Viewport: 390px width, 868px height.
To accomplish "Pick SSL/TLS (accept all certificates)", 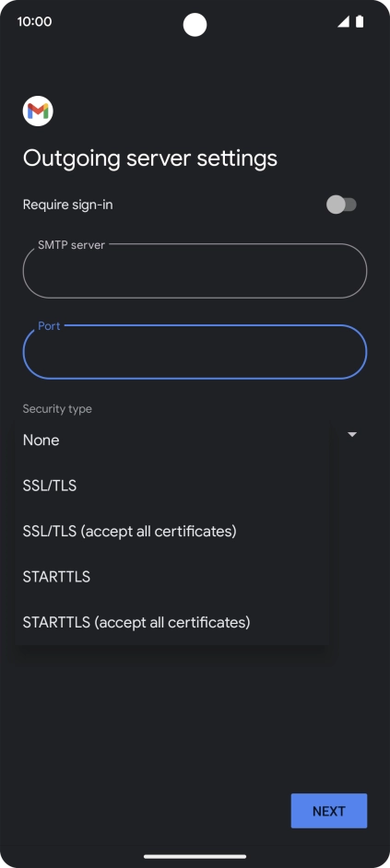I will (172, 532).
